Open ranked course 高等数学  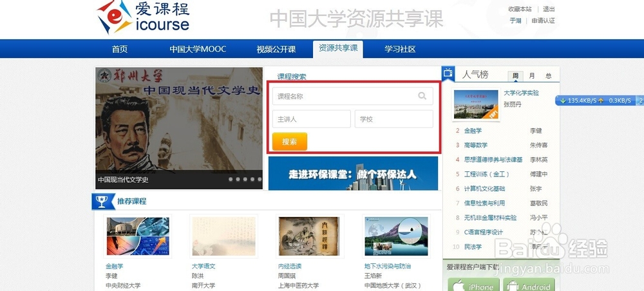[x=476, y=145]
